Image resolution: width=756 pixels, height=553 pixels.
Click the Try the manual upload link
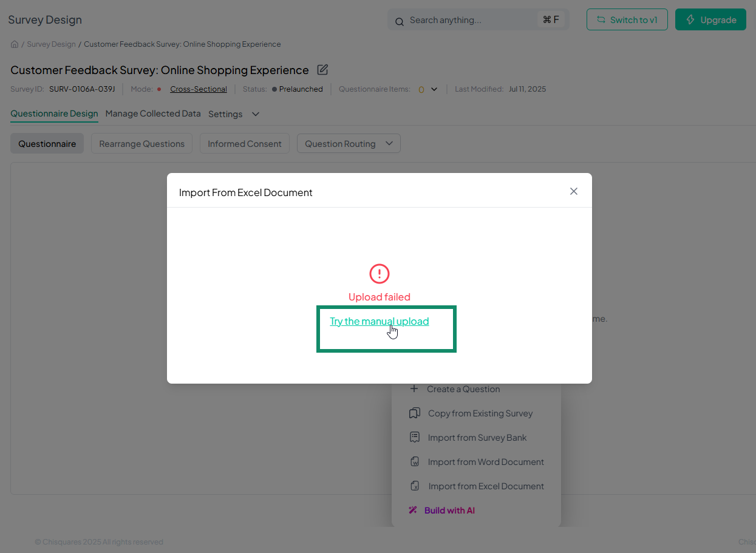pyautogui.click(x=379, y=322)
